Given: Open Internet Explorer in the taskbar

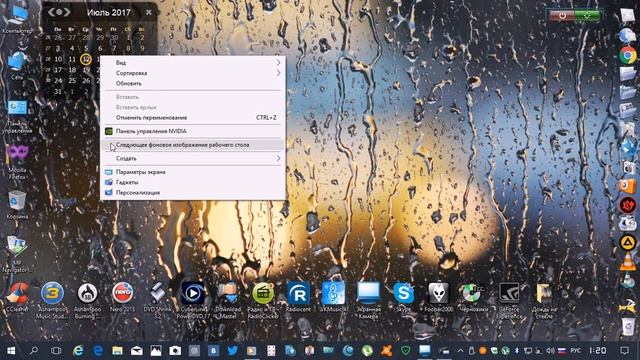Looking at the screenshot, I should (x=78, y=351).
